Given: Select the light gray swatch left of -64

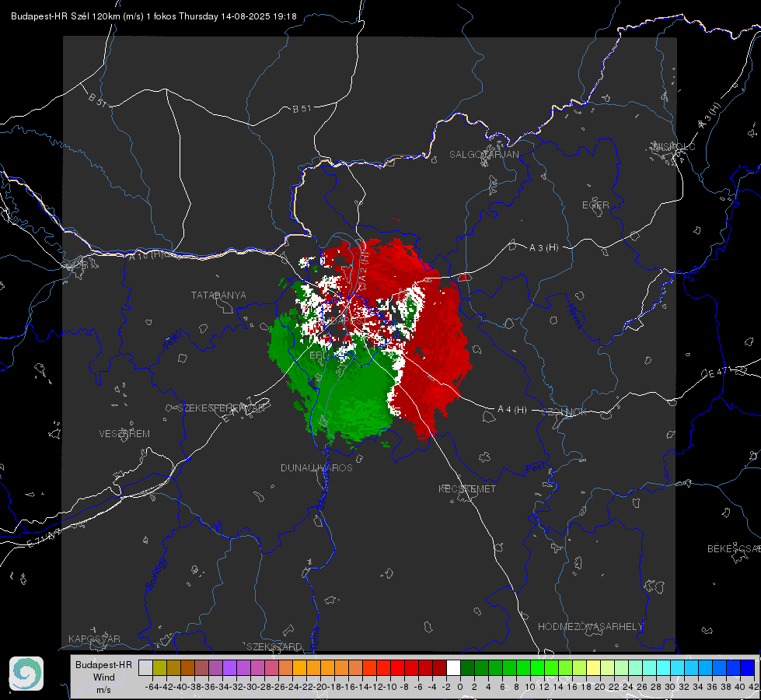Looking at the screenshot, I should click(x=145, y=667).
